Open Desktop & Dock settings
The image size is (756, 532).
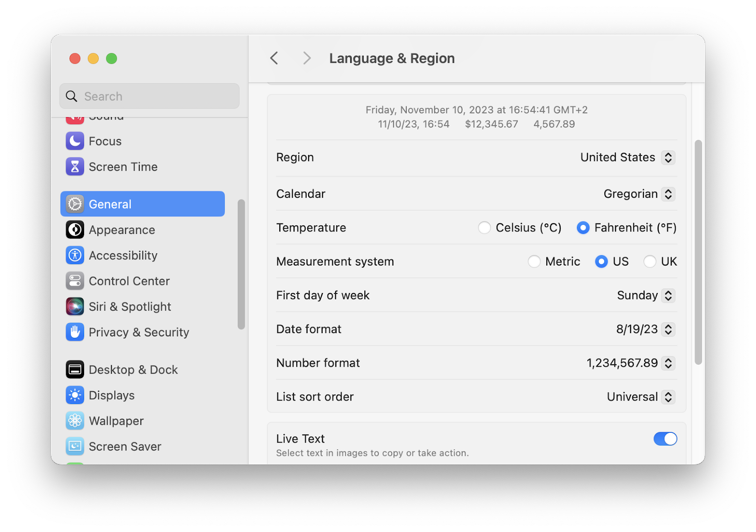click(x=133, y=369)
